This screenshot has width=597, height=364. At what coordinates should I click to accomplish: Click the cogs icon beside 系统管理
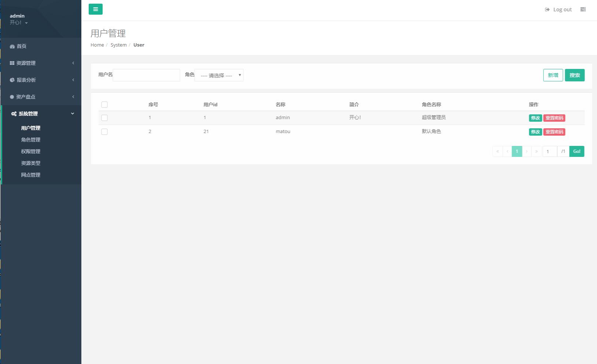[x=14, y=114]
